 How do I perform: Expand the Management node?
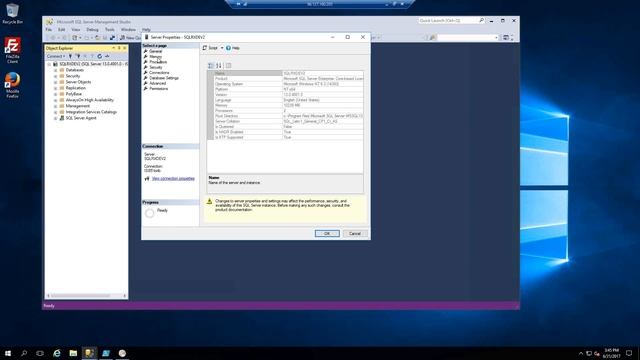click(56, 106)
